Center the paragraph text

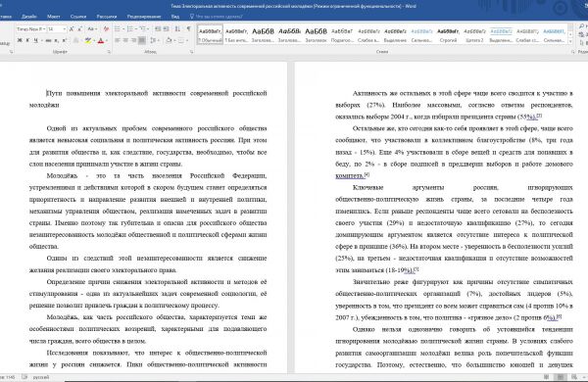coord(125,40)
